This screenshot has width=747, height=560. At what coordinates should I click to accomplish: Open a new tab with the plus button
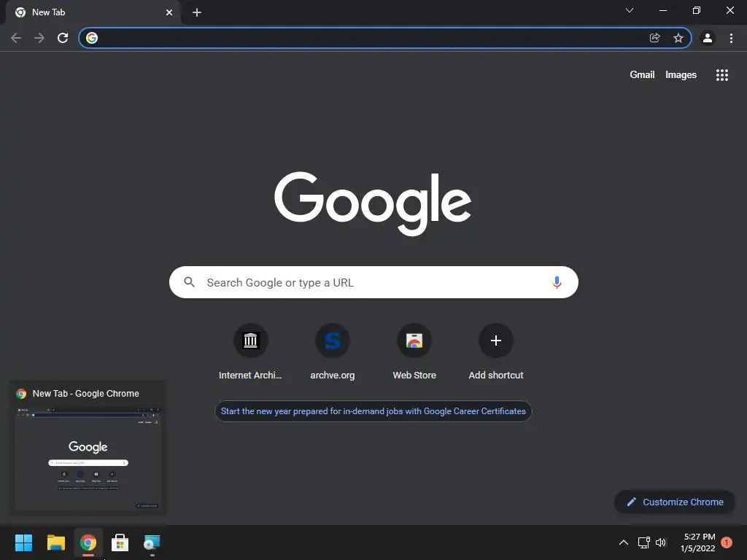point(197,12)
